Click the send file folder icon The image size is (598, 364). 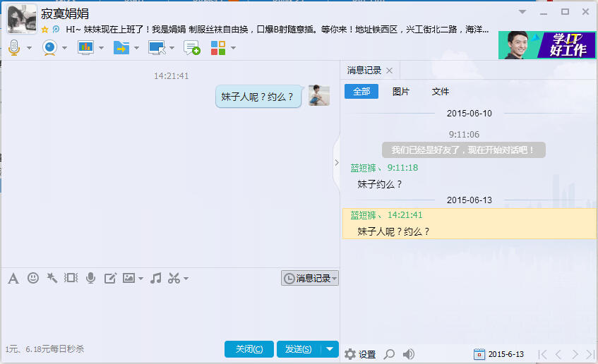(121, 48)
